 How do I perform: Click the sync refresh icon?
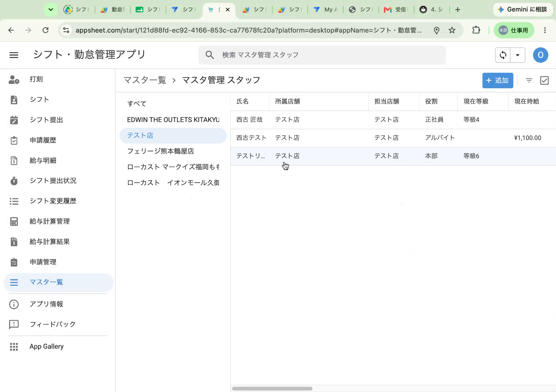click(503, 55)
